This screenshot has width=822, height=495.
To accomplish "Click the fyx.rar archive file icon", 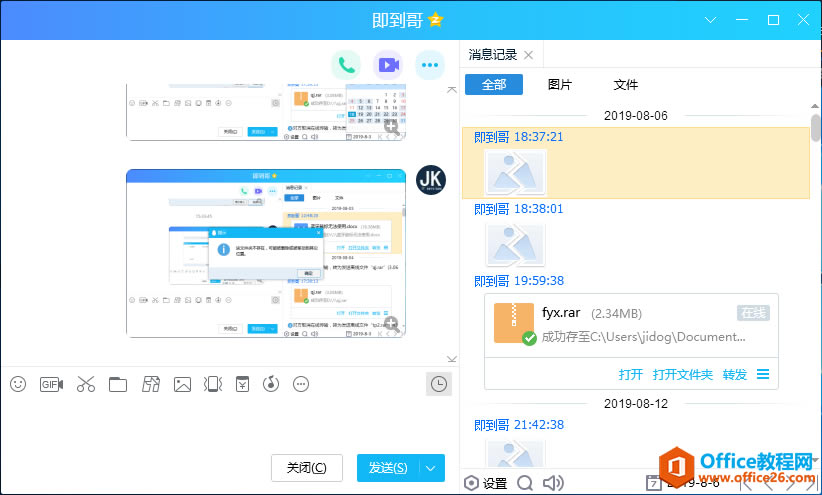I will 514,324.
